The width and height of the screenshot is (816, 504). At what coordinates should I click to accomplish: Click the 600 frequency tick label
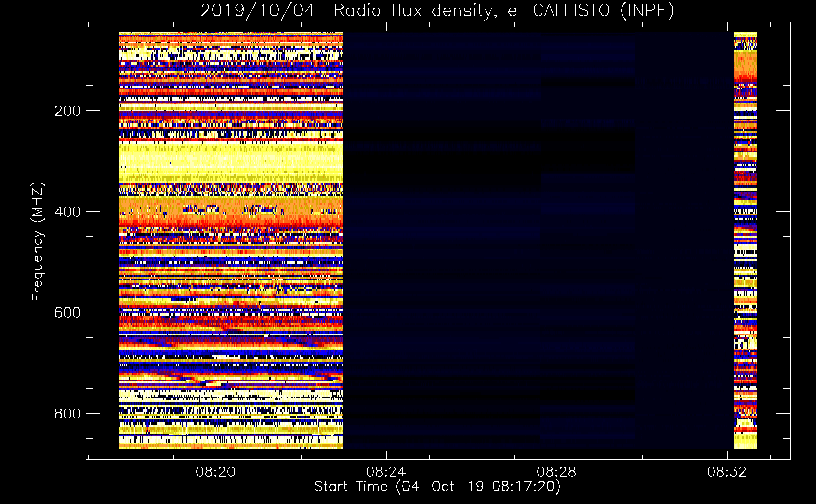point(67,312)
